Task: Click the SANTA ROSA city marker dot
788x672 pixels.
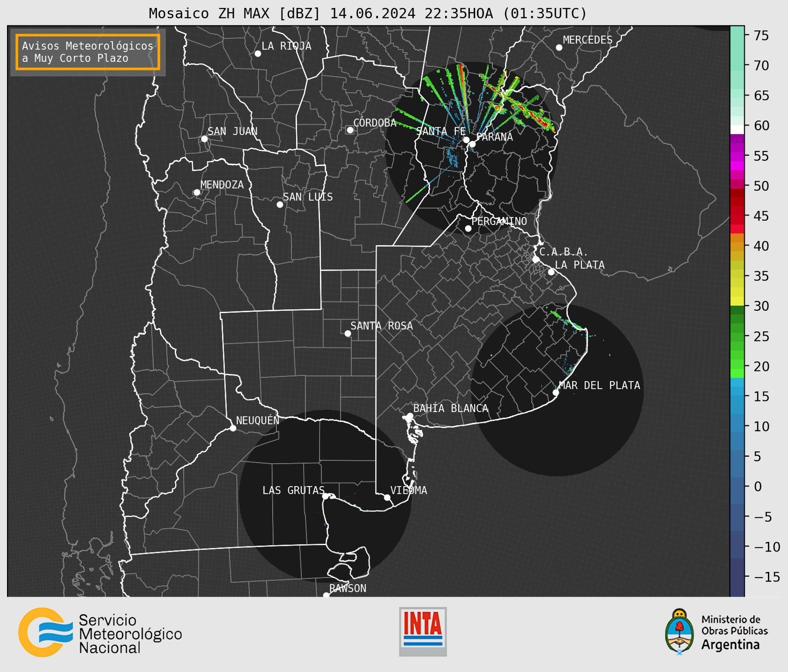Action: tap(348, 334)
